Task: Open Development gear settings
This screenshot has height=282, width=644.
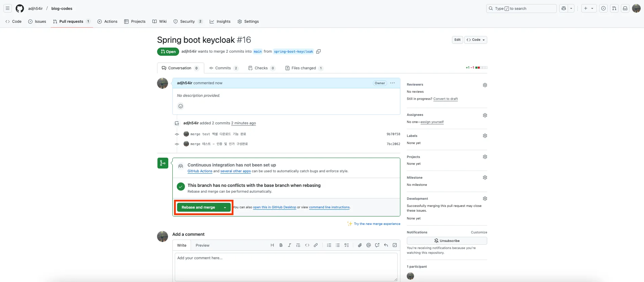Action: (485, 198)
